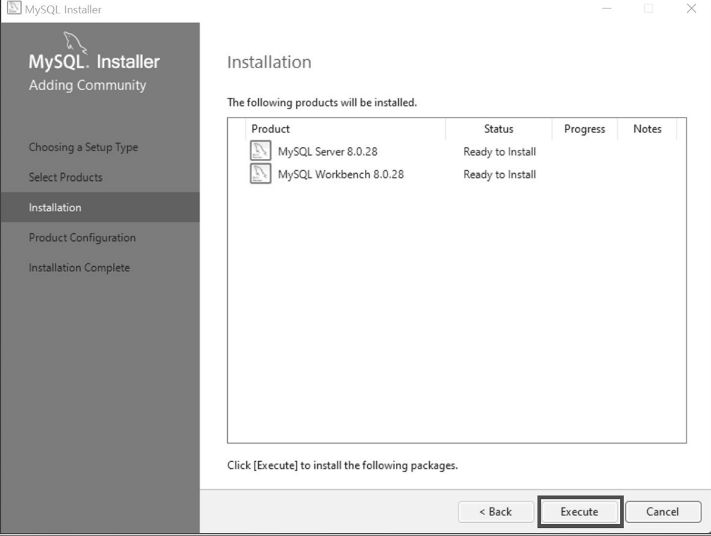Click the MySQL Server 8.0.28 product icon
The width and height of the screenshot is (711, 536).
[x=260, y=151]
